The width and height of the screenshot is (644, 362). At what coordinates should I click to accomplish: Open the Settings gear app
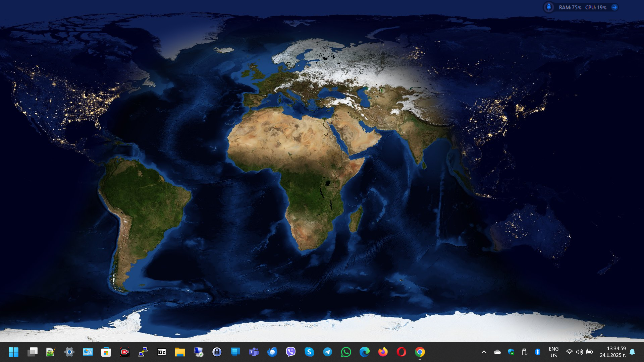69,352
